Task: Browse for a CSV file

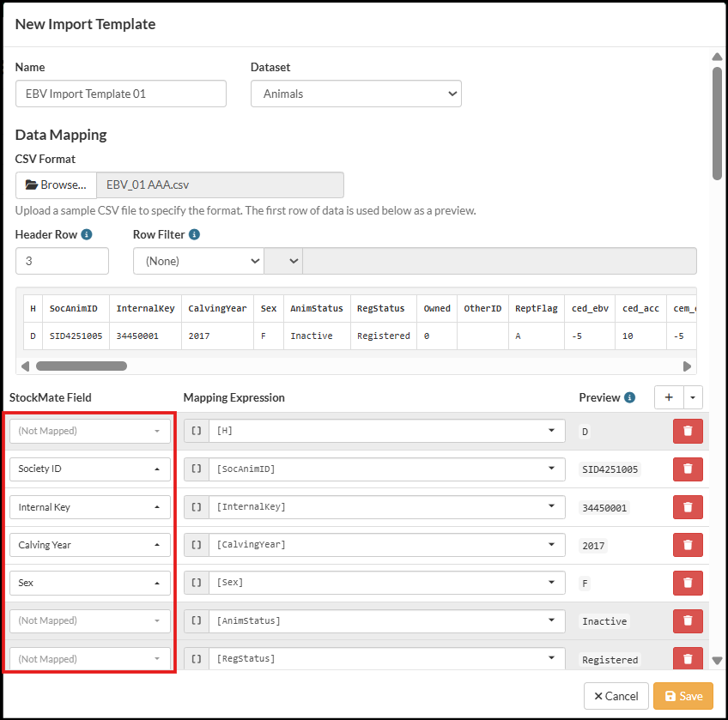Action: pyautogui.click(x=56, y=185)
